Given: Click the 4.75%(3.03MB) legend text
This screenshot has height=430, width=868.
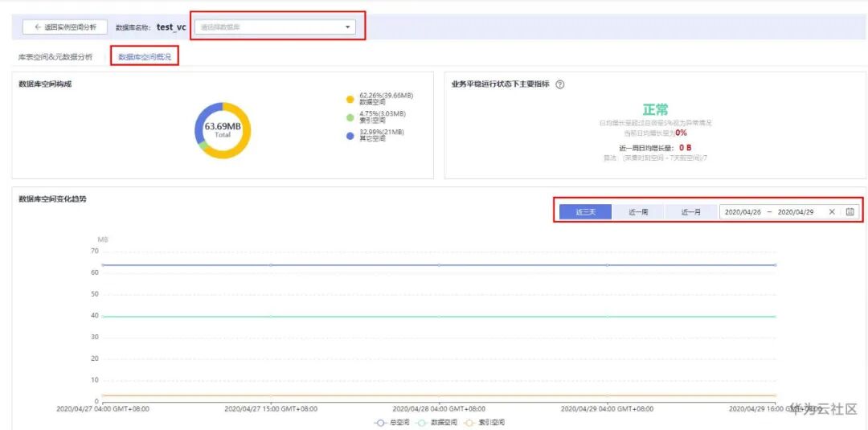Looking at the screenshot, I should click(x=383, y=113).
